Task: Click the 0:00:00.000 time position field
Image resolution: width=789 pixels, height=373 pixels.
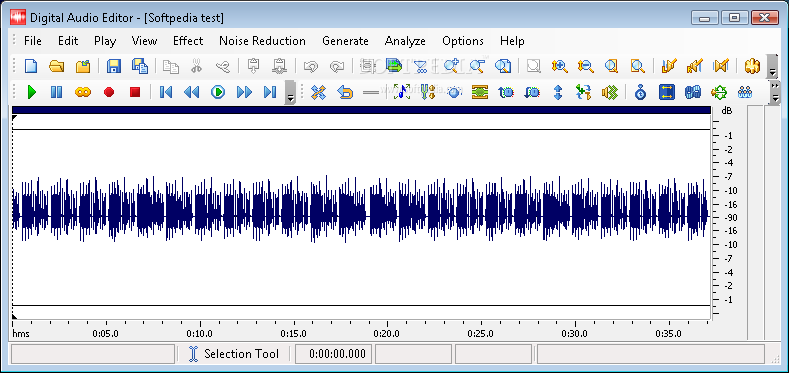Action: coord(333,354)
